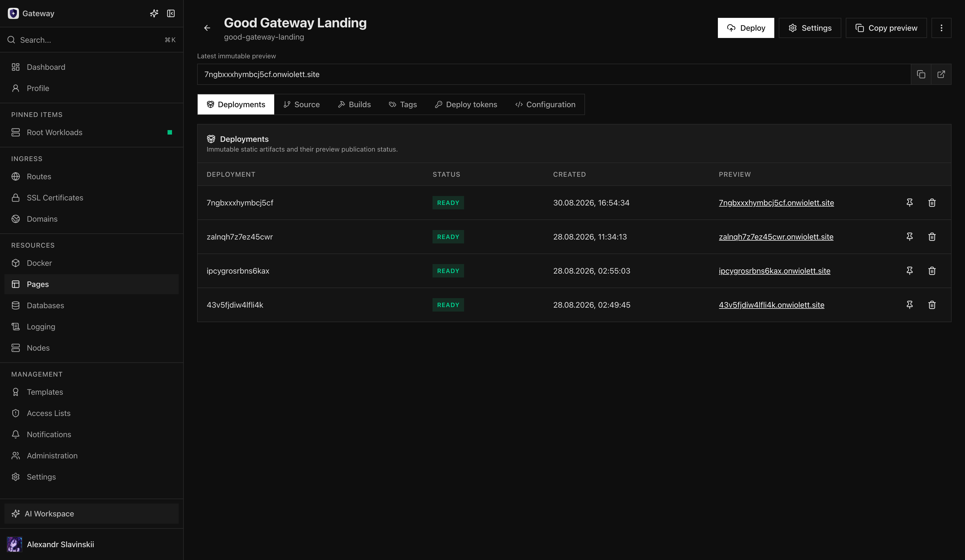This screenshot has width=965, height=560.
Task: Pin the zalnqh7z7ez45cwr deployment
Action: pyautogui.click(x=909, y=236)
